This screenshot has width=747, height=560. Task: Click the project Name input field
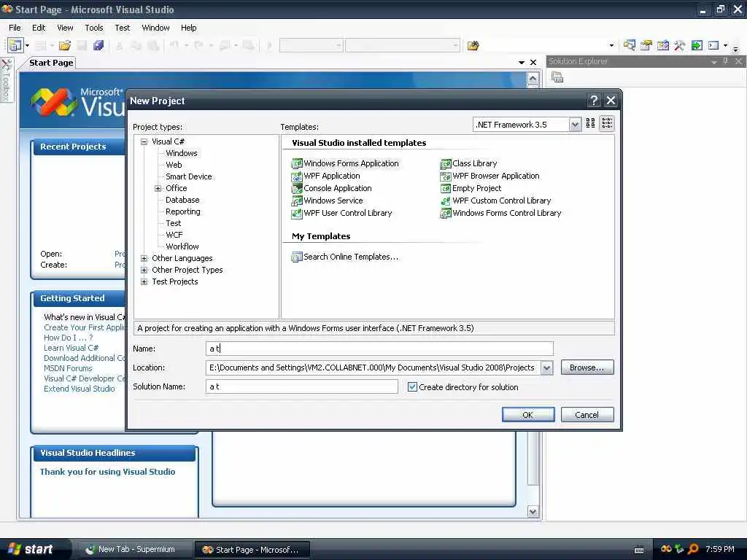click(379, 349)
